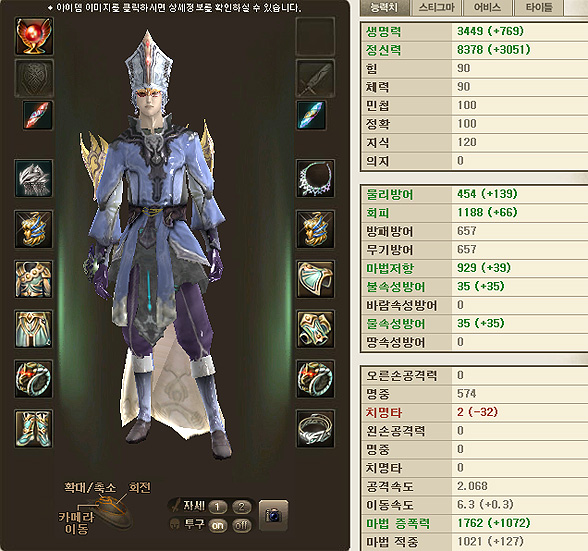Click the empty top-right equipment slot
This screenshot has width=588, height=551.
coord(315,36)
